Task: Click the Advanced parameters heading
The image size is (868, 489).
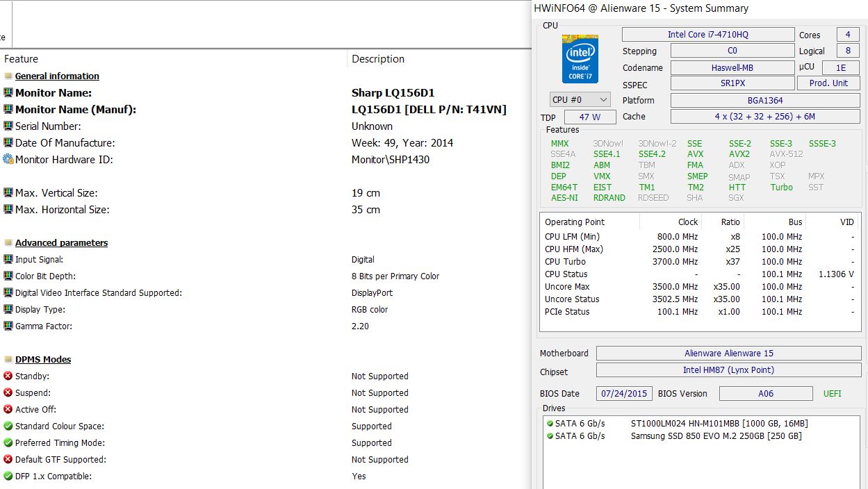Action: coord(61,243)
